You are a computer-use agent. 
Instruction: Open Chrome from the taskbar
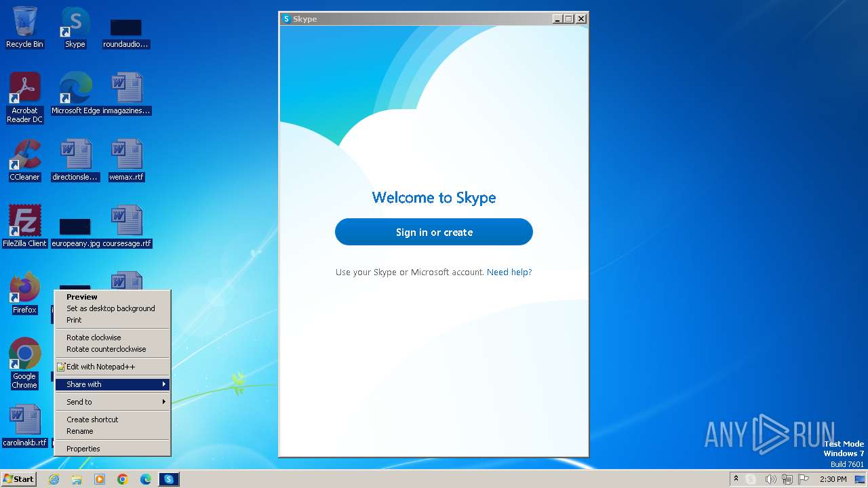point(123,479)
